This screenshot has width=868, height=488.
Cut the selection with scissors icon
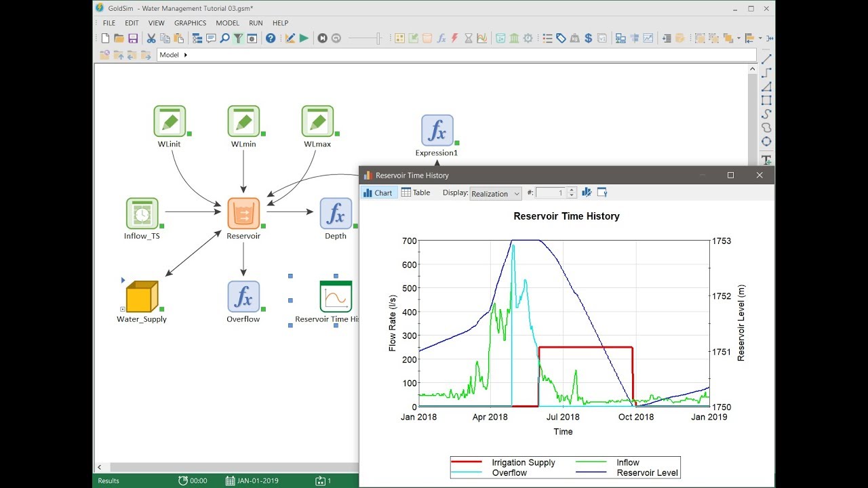[151, 39]
